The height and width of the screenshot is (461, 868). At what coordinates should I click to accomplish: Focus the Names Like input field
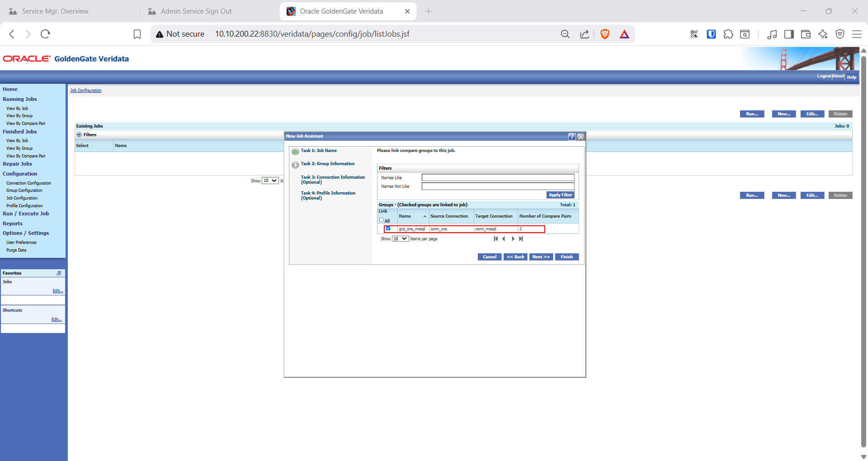[x=498, y=178]
